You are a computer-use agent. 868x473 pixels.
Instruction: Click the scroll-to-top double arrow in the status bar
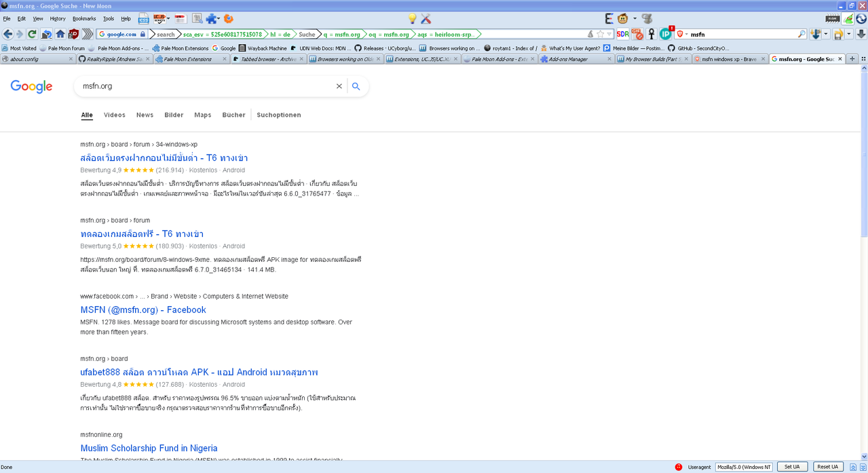853,467
